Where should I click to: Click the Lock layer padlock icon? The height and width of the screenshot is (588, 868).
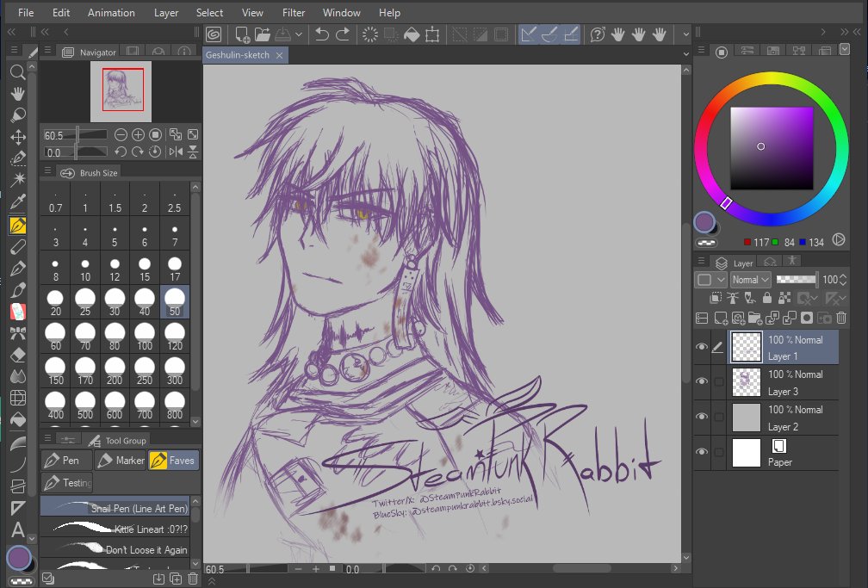(x=766, y=299)
